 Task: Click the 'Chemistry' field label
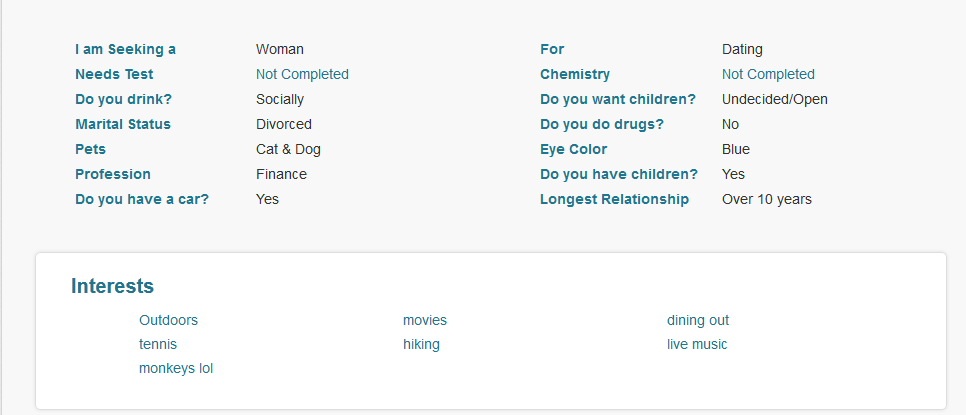[574, 74]
